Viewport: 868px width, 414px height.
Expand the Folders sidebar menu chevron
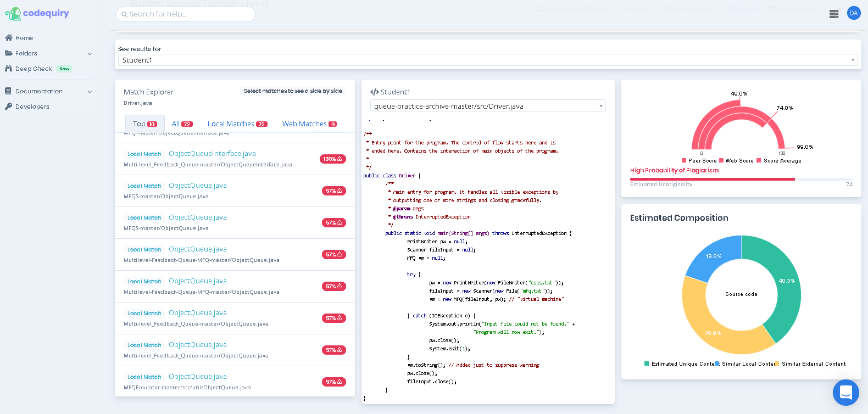(x=90, y=54)
